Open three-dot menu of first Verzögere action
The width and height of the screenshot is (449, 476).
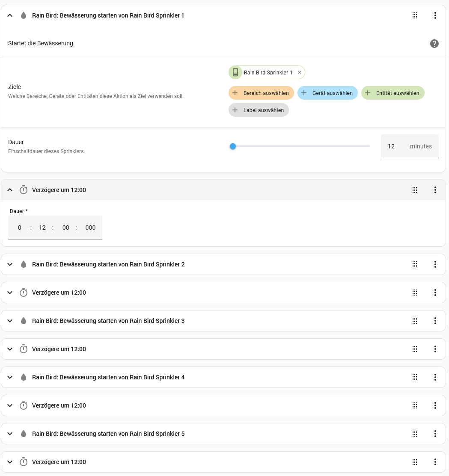pos(435,190)
